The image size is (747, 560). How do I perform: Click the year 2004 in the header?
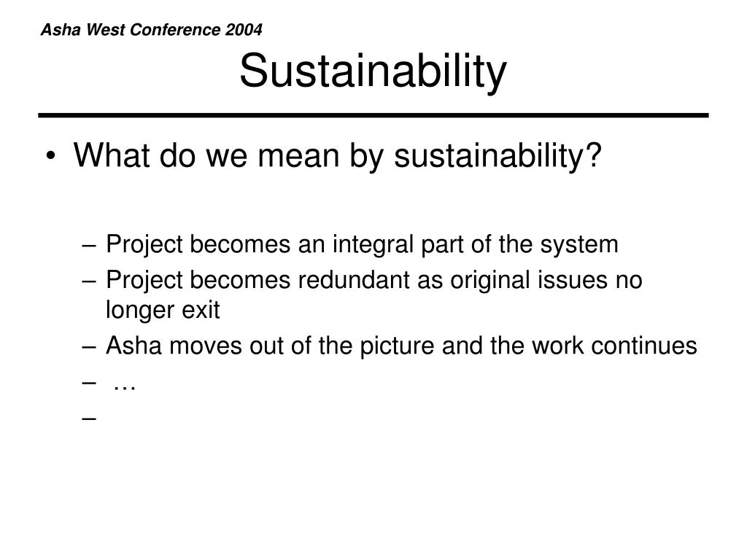[x=244, y=29]
